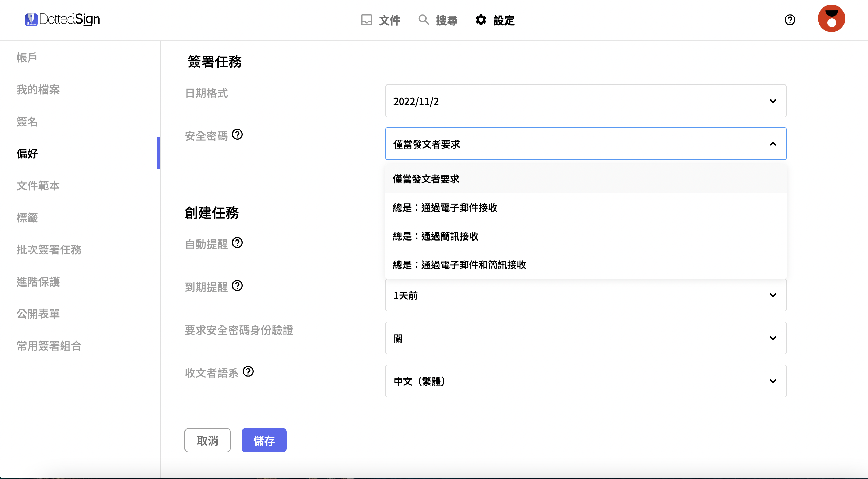Open the user avatar menu
Viewport: 868px width, 479px height.
pos(831,19)
